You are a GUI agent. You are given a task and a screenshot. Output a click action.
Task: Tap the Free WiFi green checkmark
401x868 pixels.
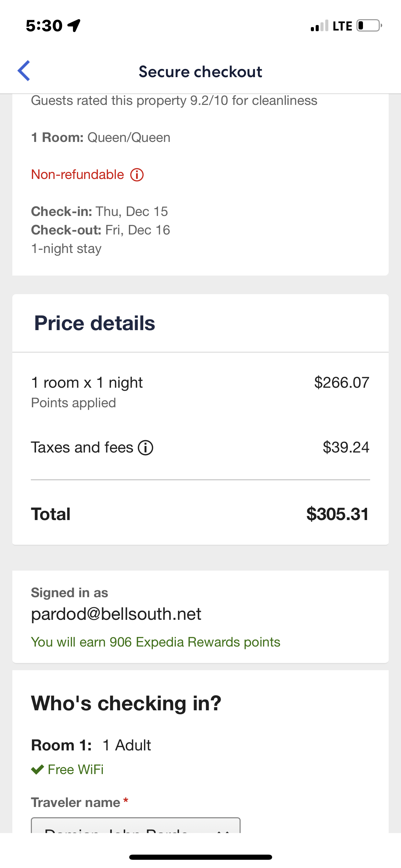(37, 770)
